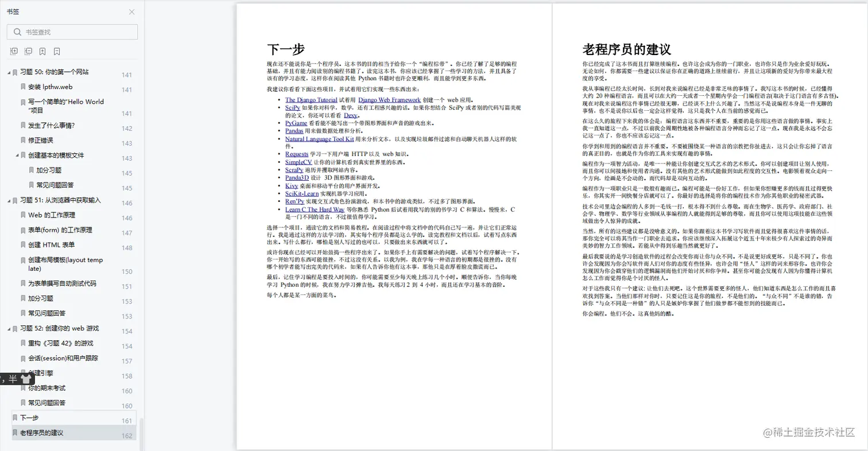Screen dimensions: 868x451
Task: Open the PyGame link
Action: point(296,123)
